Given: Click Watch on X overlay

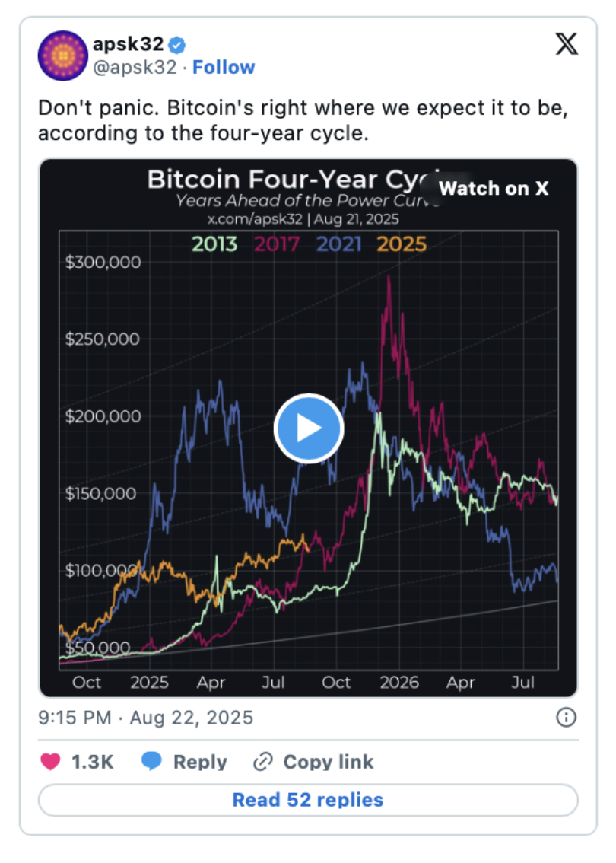Looking at the screenshot, I should [494, 188].
